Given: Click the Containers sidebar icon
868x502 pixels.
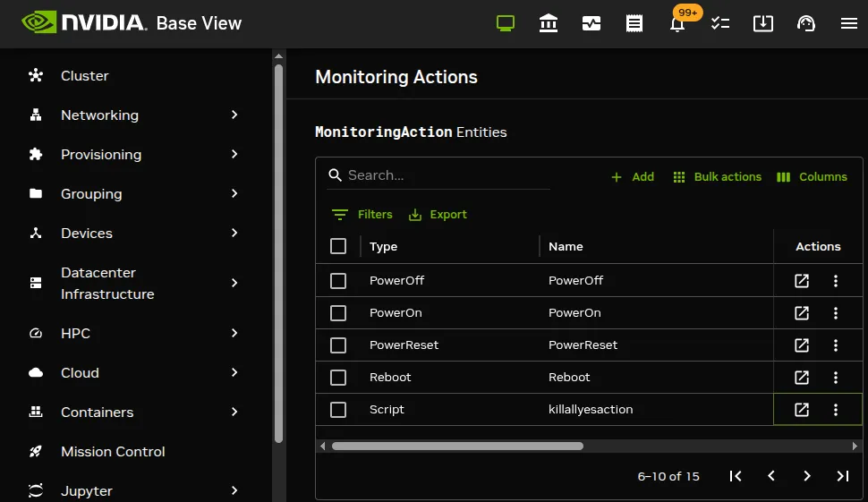Looking at the screenshot, I should (x=36, y=412).
